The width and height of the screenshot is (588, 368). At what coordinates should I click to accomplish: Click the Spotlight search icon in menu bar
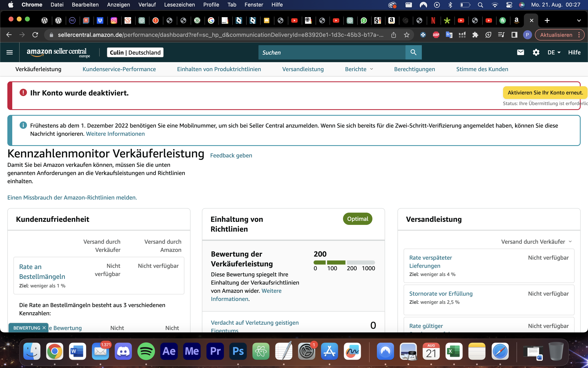click(480, 5)
